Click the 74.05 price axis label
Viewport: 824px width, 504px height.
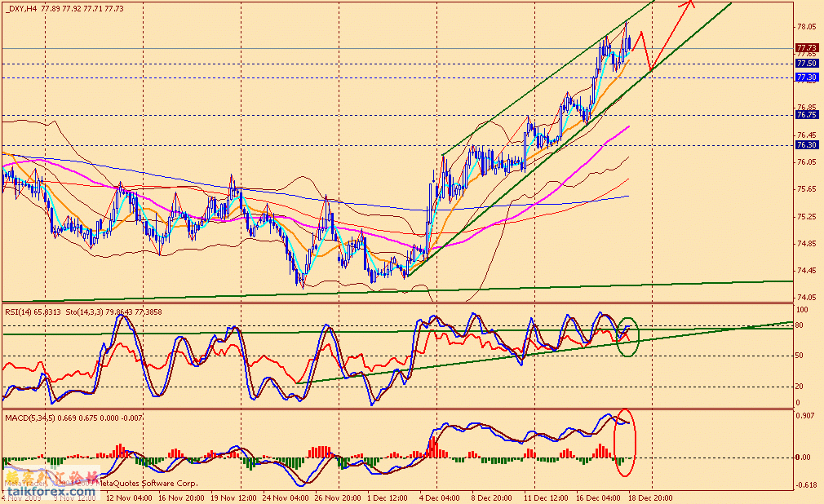pyautogui.click(x=807, y=298)
